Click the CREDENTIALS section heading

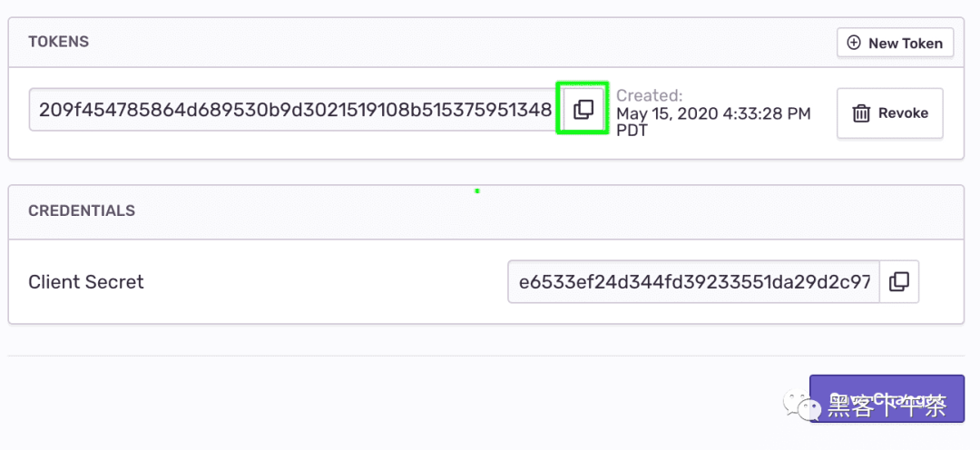point(82,210)
